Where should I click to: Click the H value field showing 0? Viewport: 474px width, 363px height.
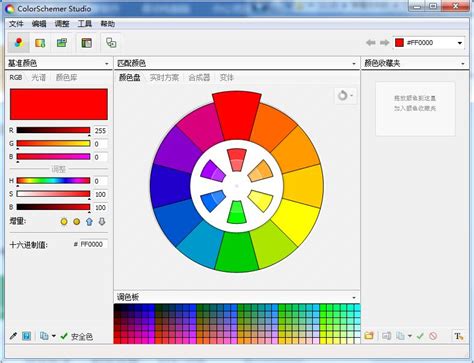click(100, 181)
